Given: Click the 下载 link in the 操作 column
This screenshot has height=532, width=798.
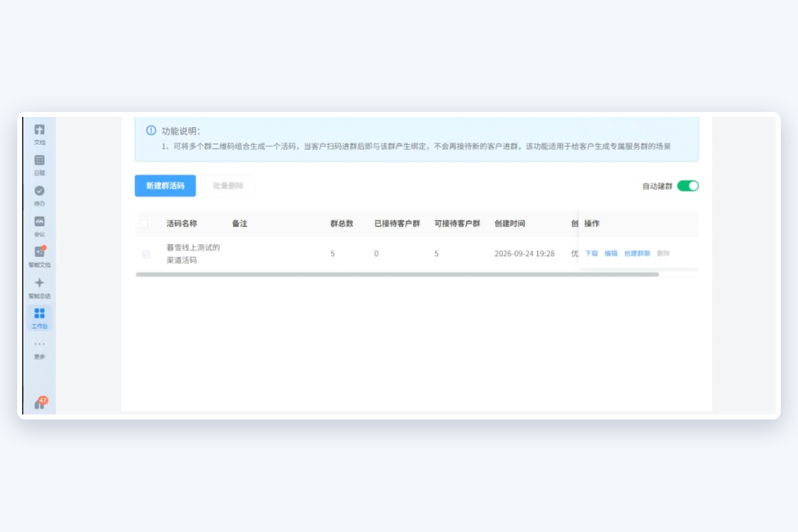Looking at the screenshot, I should point(591,253).
